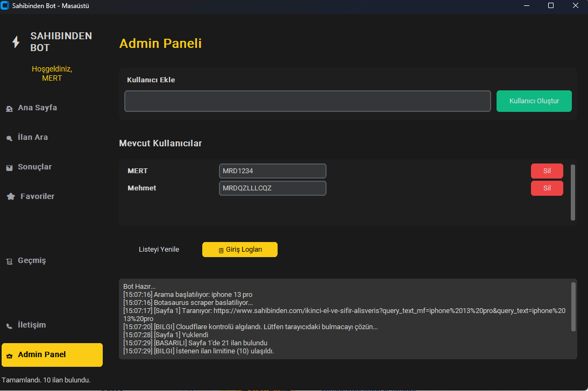
Task: Click the MRD1234 key field for MERT
Action: pos(273,171)
